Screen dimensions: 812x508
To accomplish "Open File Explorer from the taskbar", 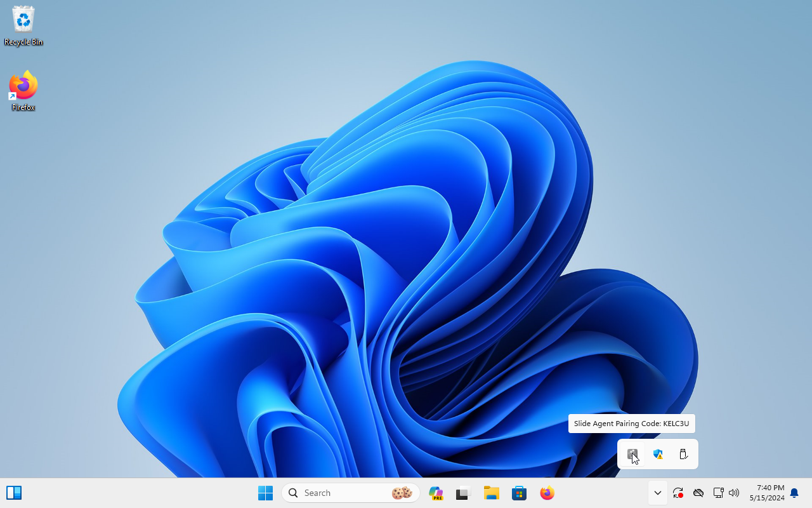I will (x=491, y=493).
